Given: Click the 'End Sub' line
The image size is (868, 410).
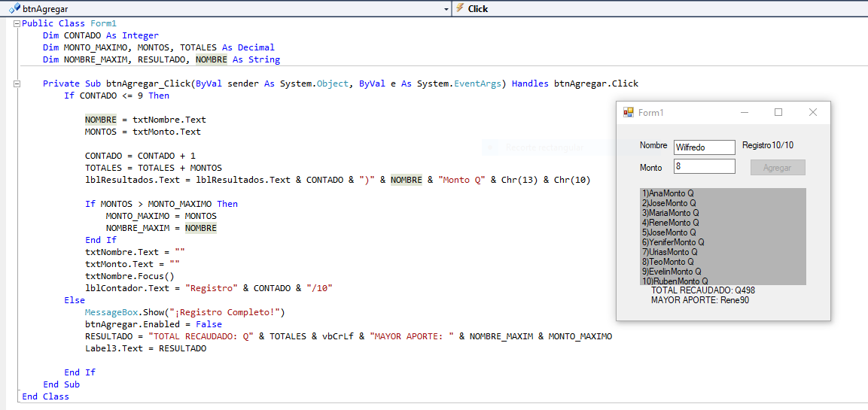Looking at the screenshot, I should click(62, 384).
